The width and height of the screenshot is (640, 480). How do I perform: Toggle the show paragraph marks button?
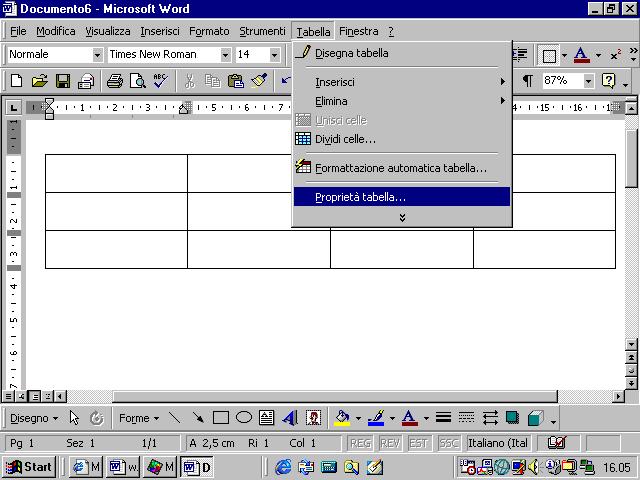tap(527, 81)
